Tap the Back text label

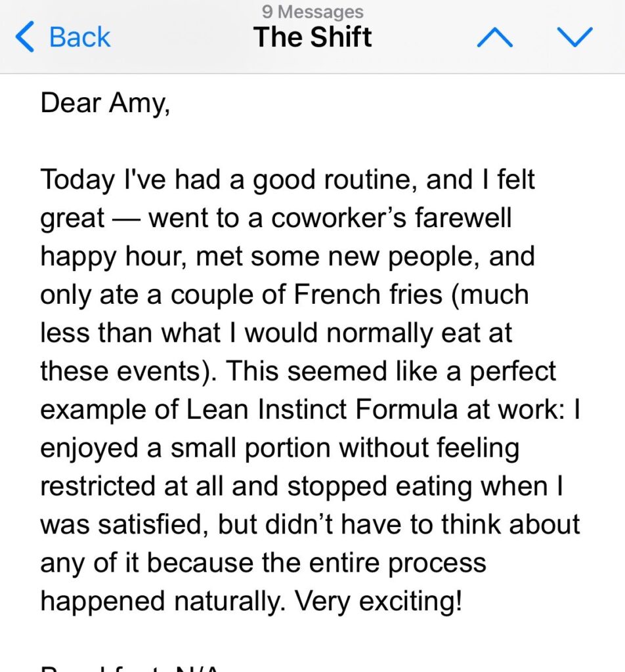pyautogui.click(x=79, y=37)
